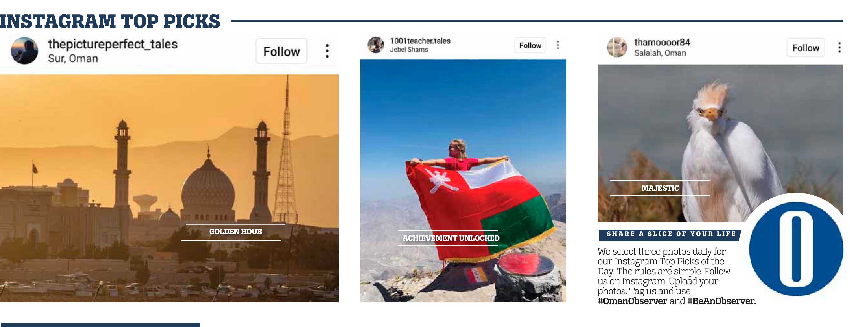This screenshot has height=327, width=868.
Task: Open the 1001teacher.tales username link
Action: point(420,41)
